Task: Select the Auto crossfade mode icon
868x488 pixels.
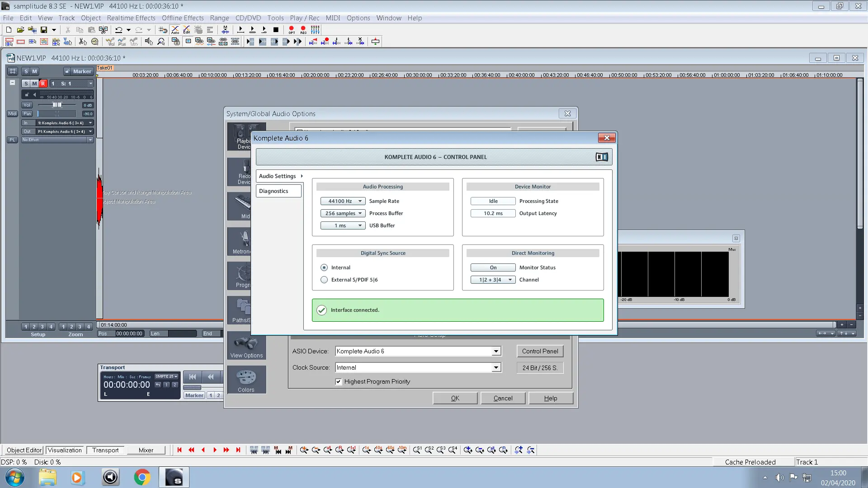Action: click(x=175, y=30)
